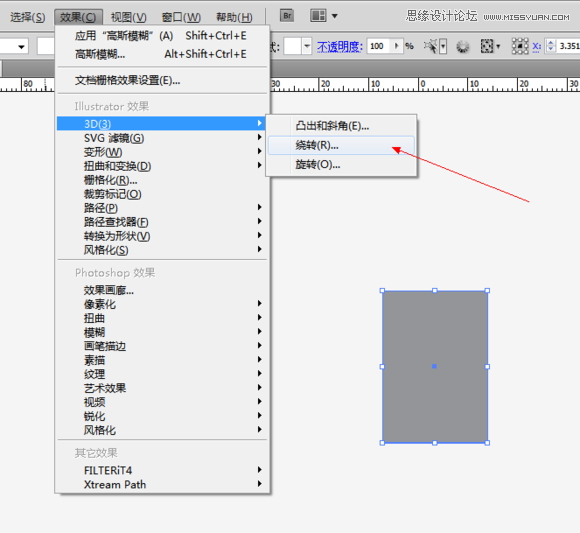Open the 帮助(H) menu

coord(234,17)
